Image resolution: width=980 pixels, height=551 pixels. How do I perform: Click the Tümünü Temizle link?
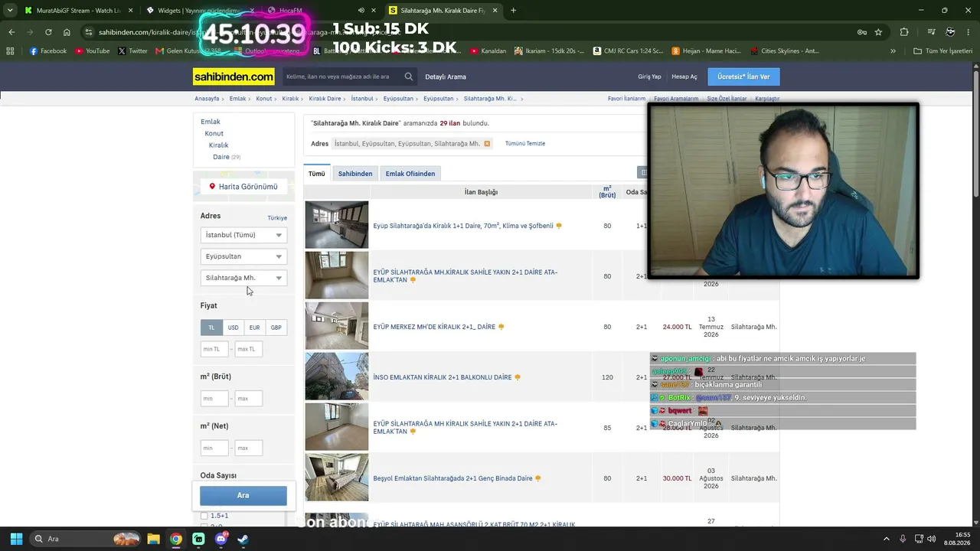(x=525, y=144)
